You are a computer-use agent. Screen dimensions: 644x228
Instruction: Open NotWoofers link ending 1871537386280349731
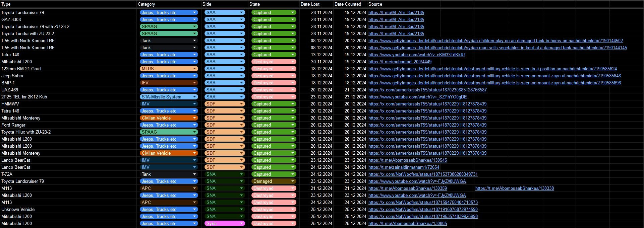click(423, 174)
